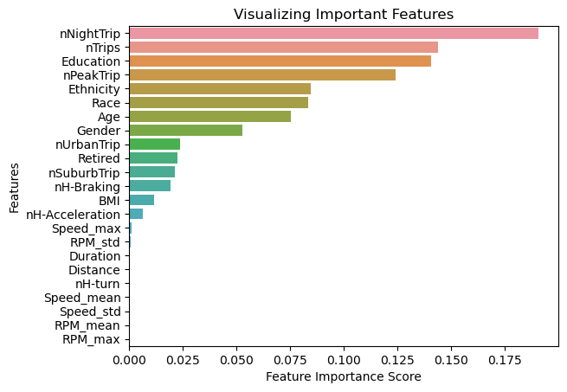This screenshot has width=567, height=392.
Task: Click the pink nNightTrip bar
Action: (x=334, y=34)
